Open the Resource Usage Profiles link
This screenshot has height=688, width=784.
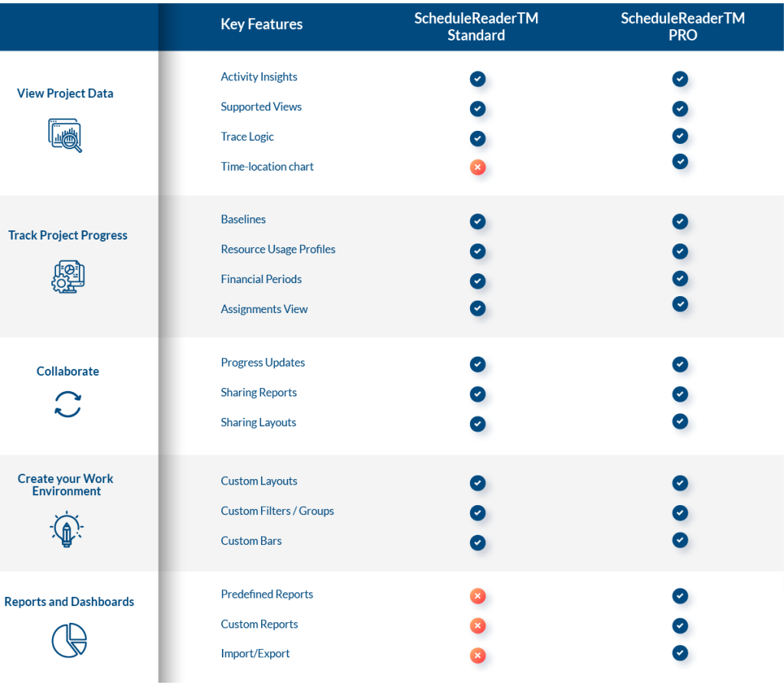[278, 249]
